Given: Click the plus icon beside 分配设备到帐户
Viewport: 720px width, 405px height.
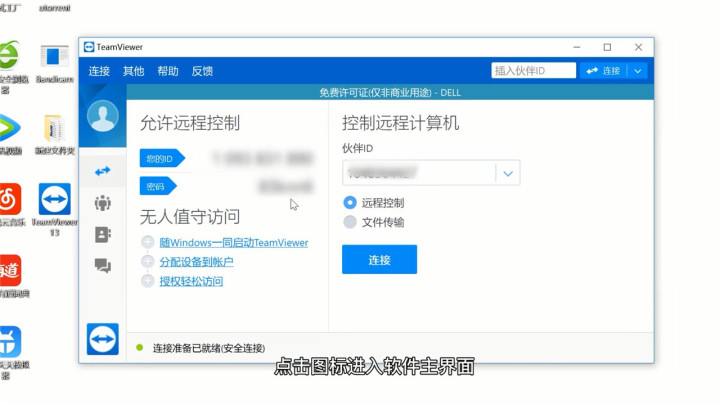Looking at the screenshot, I should tap(147, 262).
